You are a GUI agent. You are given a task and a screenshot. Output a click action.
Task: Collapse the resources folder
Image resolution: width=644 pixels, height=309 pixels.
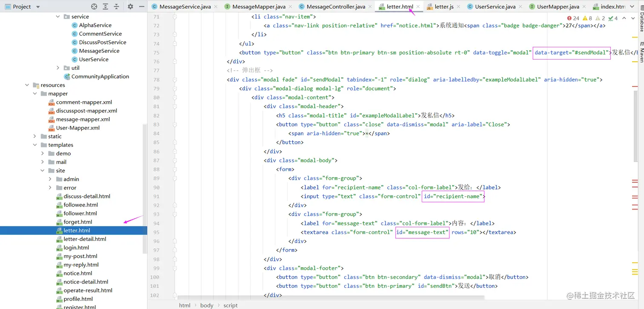(x=27, y=85)
